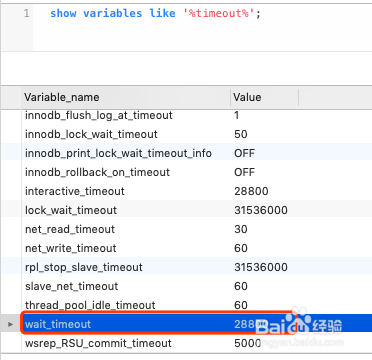The image size is (372, 360).
Task: Select the net_write_timeout row
Action: pyautogui.click(x=187, y=248)
